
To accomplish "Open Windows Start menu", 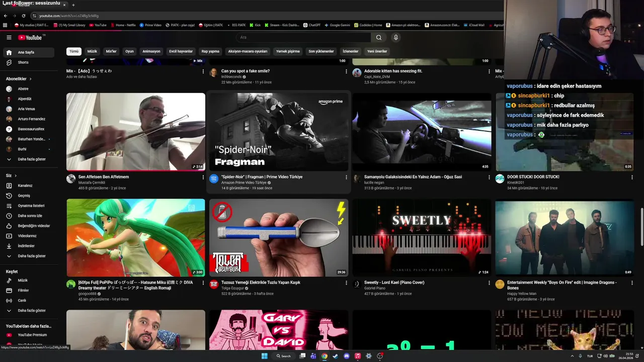I will pos(265,356).
